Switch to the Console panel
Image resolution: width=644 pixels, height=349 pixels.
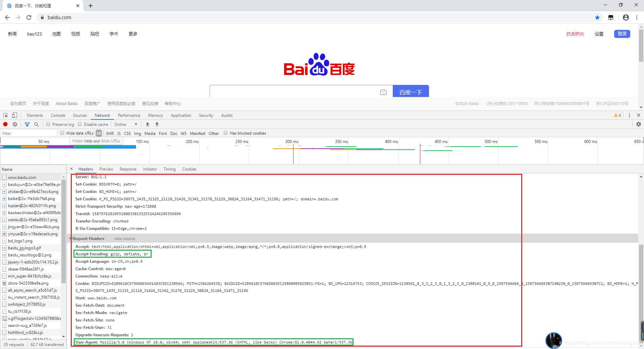coord(58,115)
